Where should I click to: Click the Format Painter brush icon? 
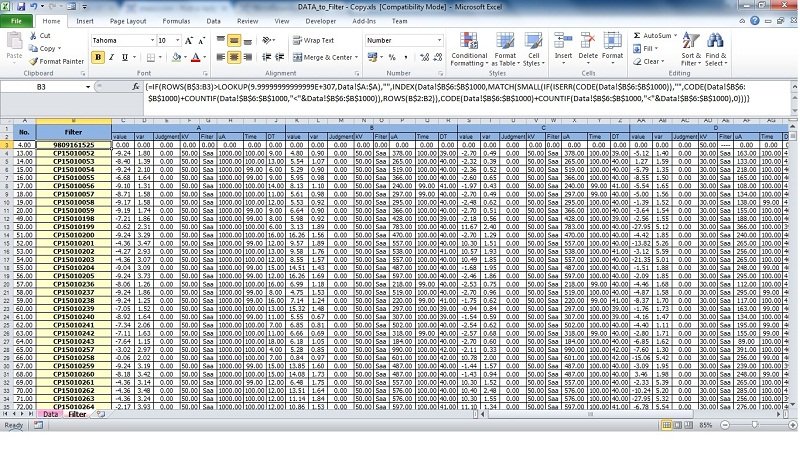[x=34, y=61]
